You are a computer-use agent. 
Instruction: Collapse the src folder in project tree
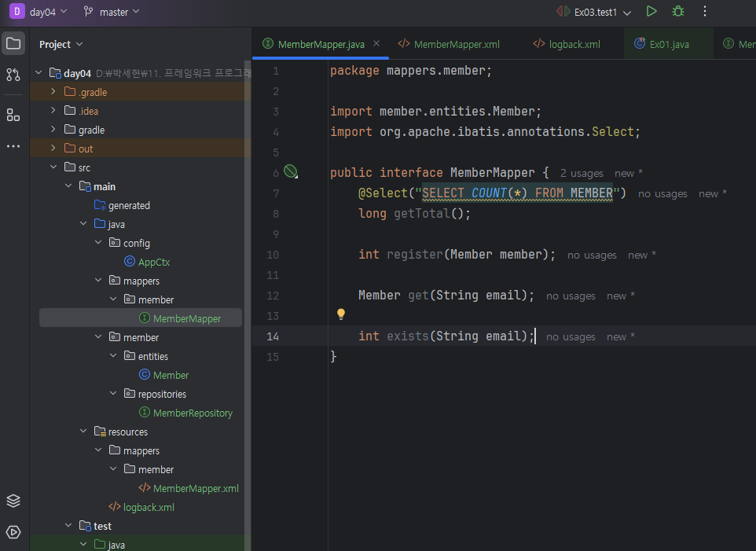pyautogui.click(x=53, y=167)
